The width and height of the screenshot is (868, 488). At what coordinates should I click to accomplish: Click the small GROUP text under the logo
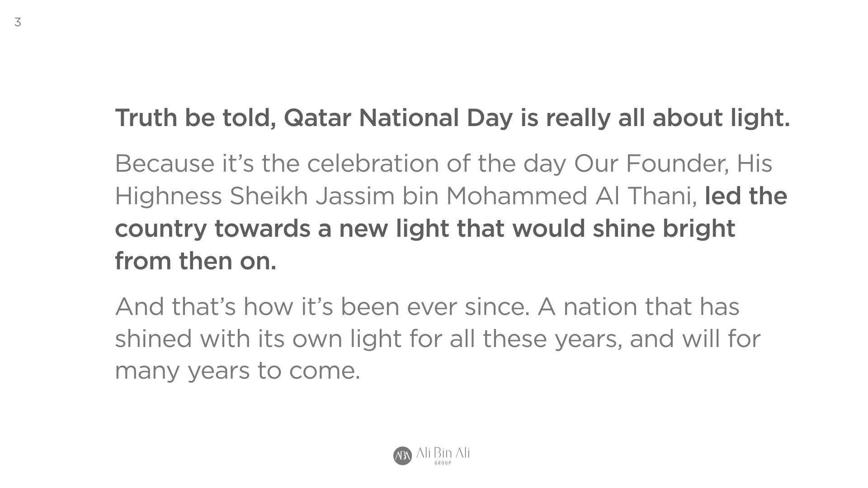(x=443, y=463)
